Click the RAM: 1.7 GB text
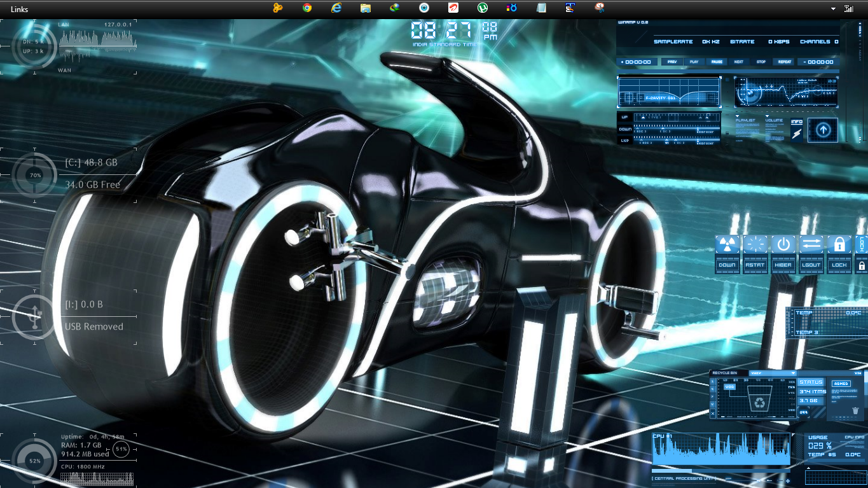Image resolution: width=868 pixels, height=488 pixels. coord(81,445)
